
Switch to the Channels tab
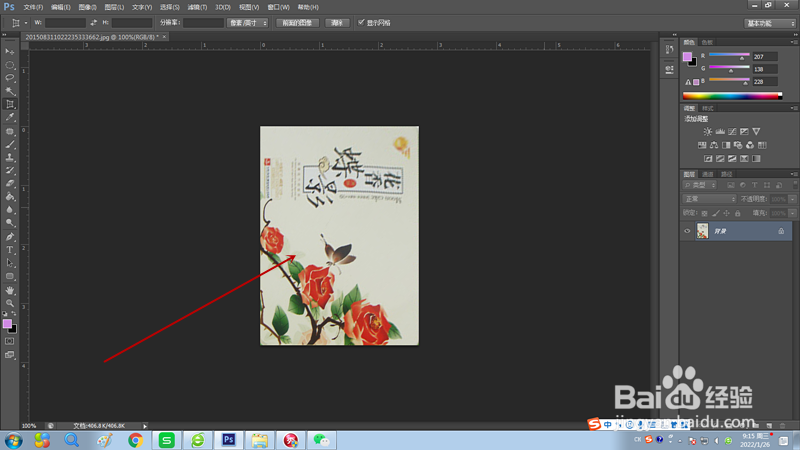(708, 174)
